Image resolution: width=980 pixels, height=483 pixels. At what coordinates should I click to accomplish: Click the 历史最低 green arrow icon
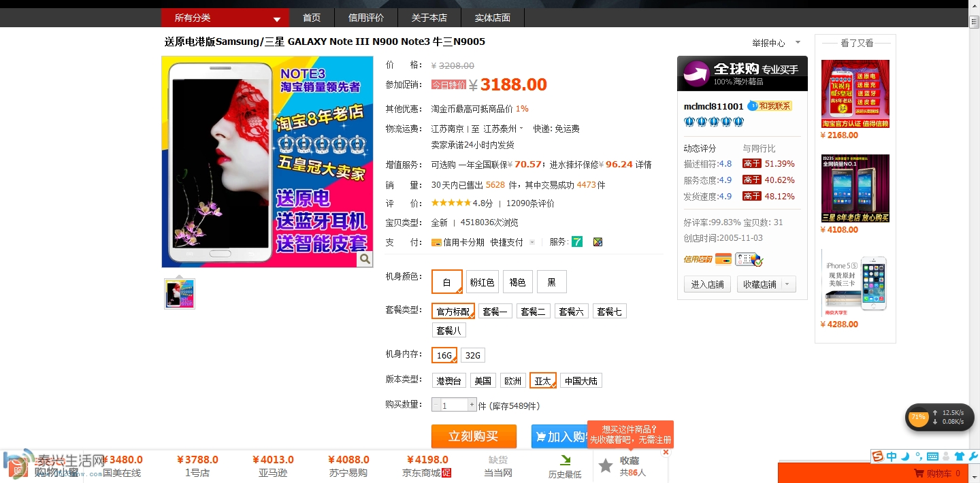[565, 461]
